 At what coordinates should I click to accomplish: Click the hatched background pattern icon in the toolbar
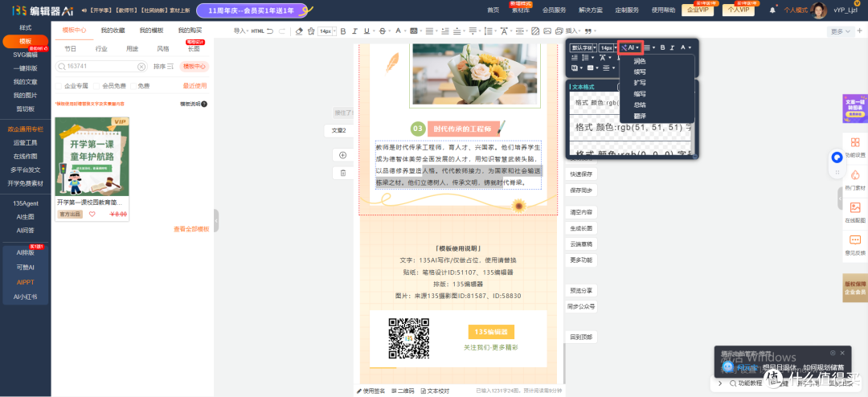coord(535,31)
